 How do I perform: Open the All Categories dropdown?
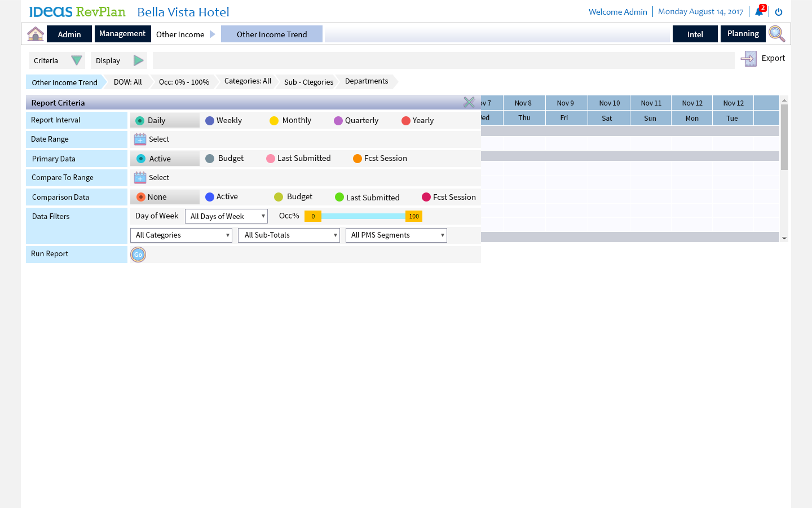pos(181,235)
